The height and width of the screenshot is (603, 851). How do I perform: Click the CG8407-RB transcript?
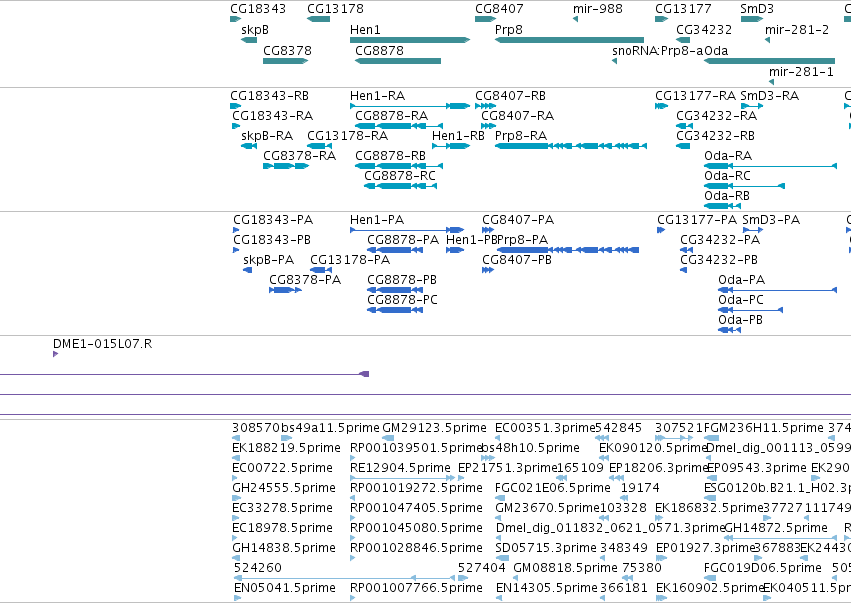[x=485, y=106]
